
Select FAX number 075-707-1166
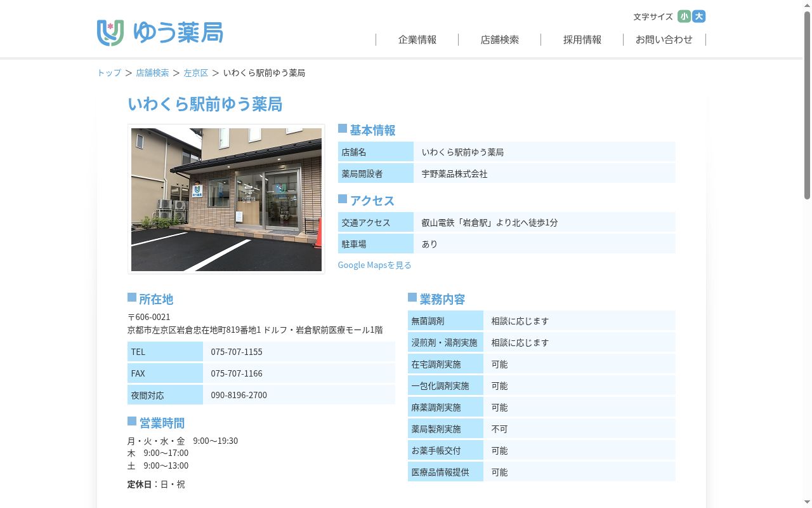click(237, 373)
